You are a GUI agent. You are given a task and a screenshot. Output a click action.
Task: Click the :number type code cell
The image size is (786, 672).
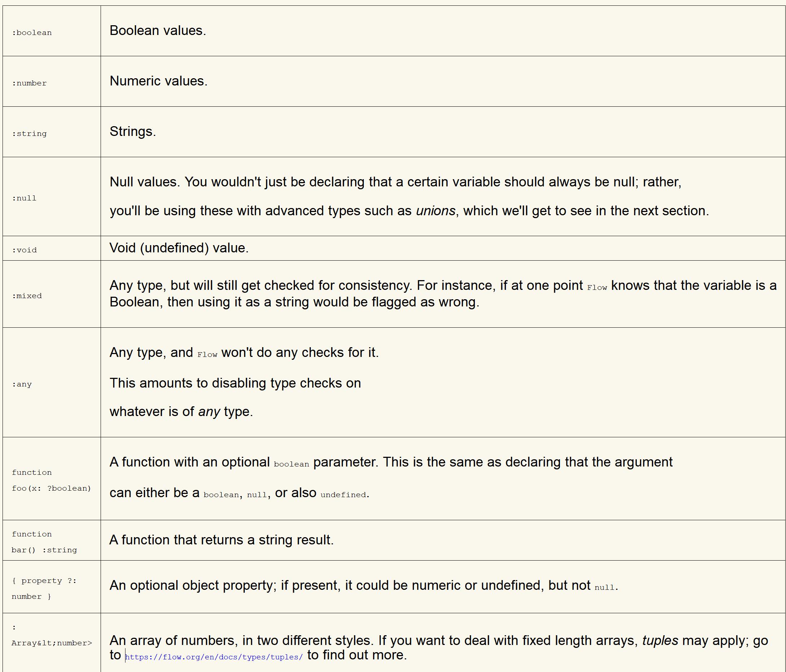[x=29, y=83]
